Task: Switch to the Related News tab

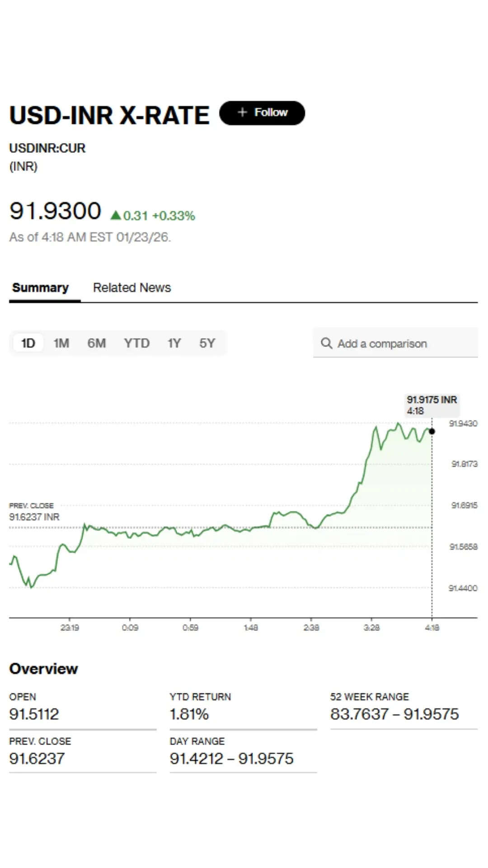Action: click(132, 288)
